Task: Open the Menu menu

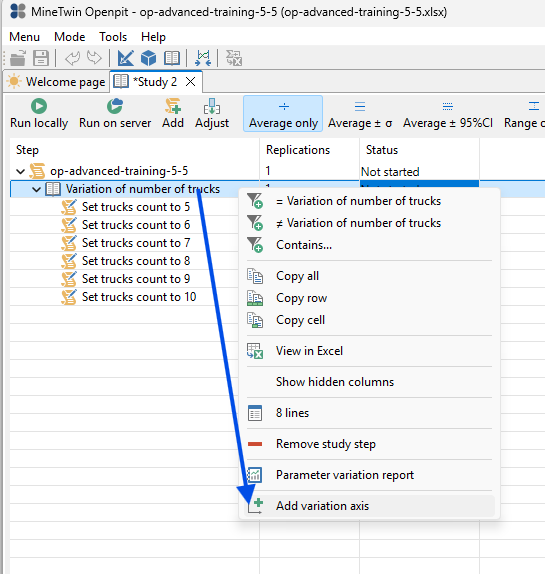Action: coord(25,37)
